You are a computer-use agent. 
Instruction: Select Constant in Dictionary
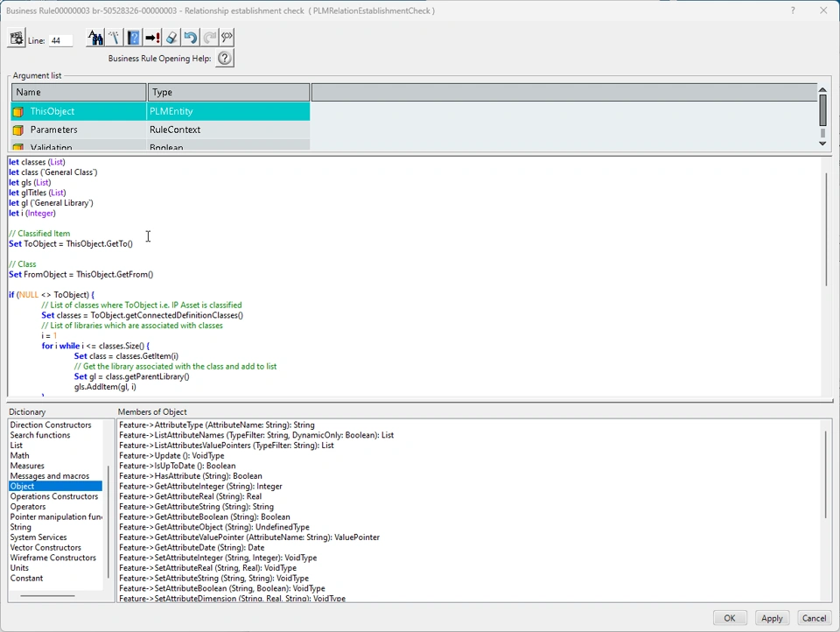pyautogui.click(x=26, y=578)
